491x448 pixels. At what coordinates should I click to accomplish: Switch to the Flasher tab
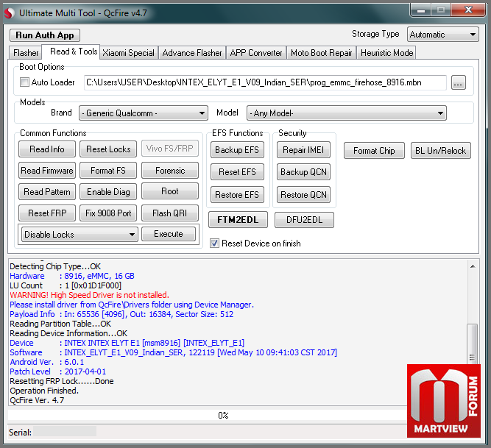(26, 53)
